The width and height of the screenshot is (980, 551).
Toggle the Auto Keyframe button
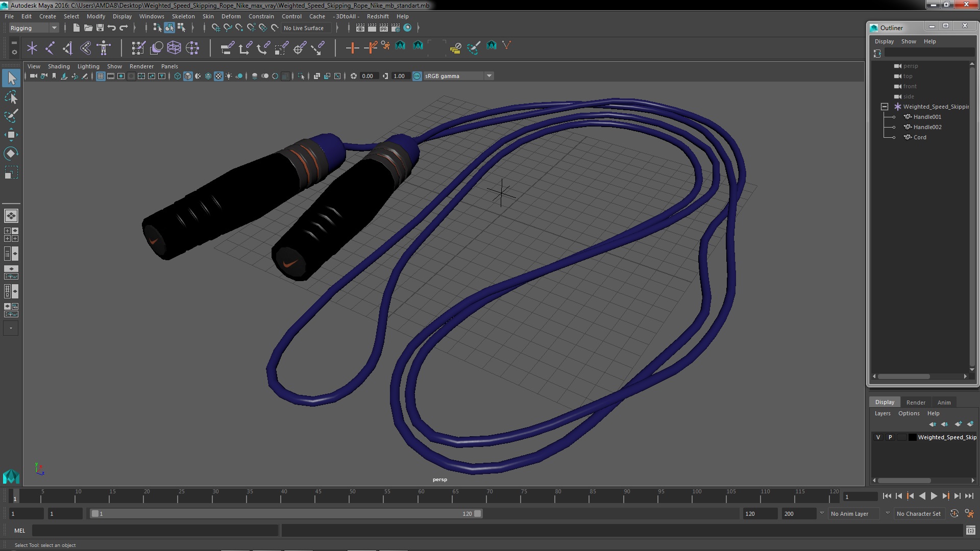click(954, 514)
